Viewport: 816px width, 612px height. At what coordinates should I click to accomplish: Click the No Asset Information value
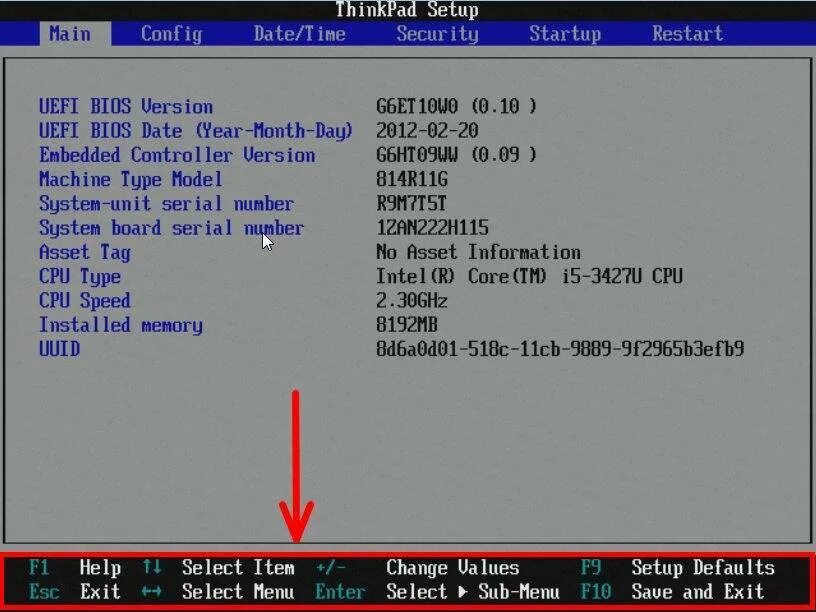[478, 252]
